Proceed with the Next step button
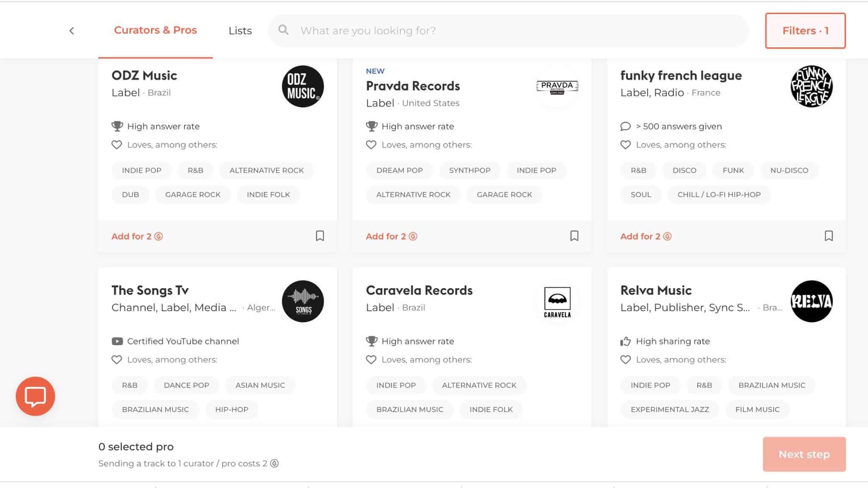This screenshot has width=868, height=488. pyautogui.click(x=804, y=454)
